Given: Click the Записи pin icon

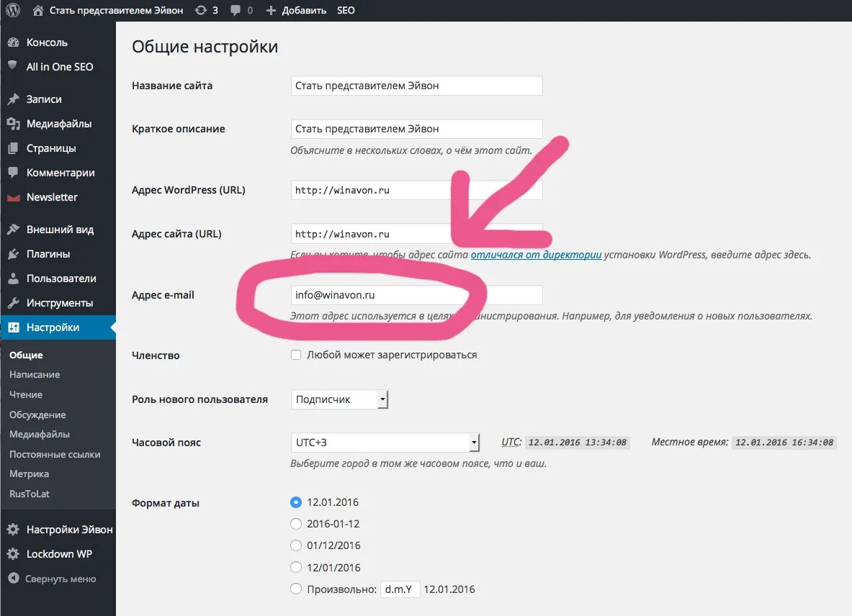Looking at the screenshot, I should [x=13, y=99].
